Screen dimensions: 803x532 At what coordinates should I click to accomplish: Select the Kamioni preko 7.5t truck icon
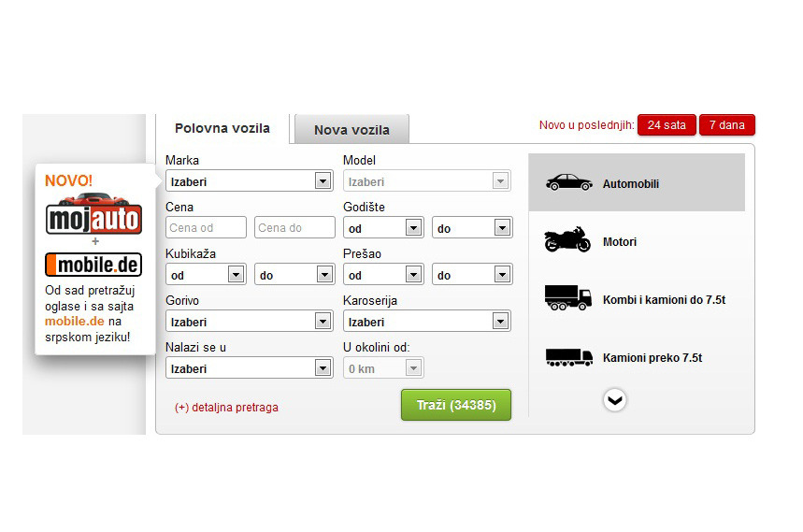[567, 357]
